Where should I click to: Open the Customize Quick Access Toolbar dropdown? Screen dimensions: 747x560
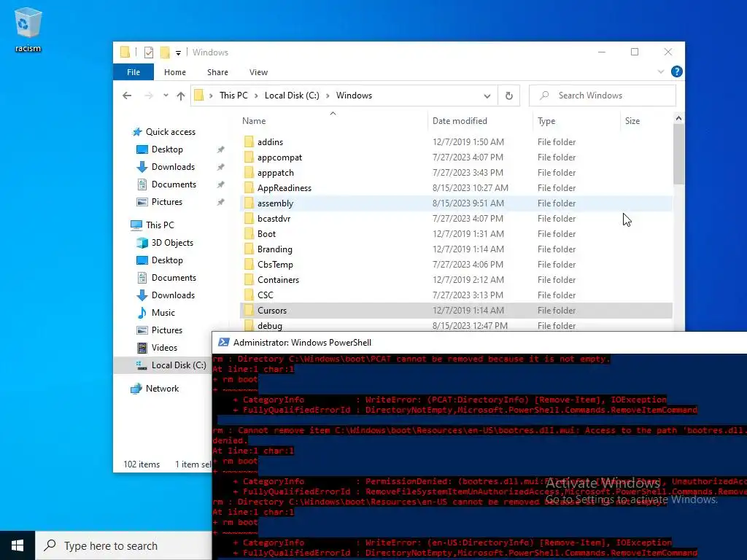click(178, 52)
